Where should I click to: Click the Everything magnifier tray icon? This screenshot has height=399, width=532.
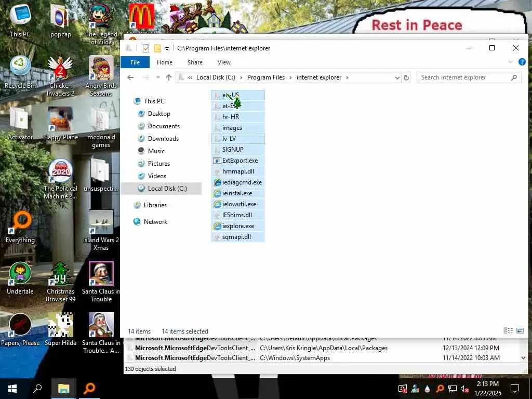[440, 389]
